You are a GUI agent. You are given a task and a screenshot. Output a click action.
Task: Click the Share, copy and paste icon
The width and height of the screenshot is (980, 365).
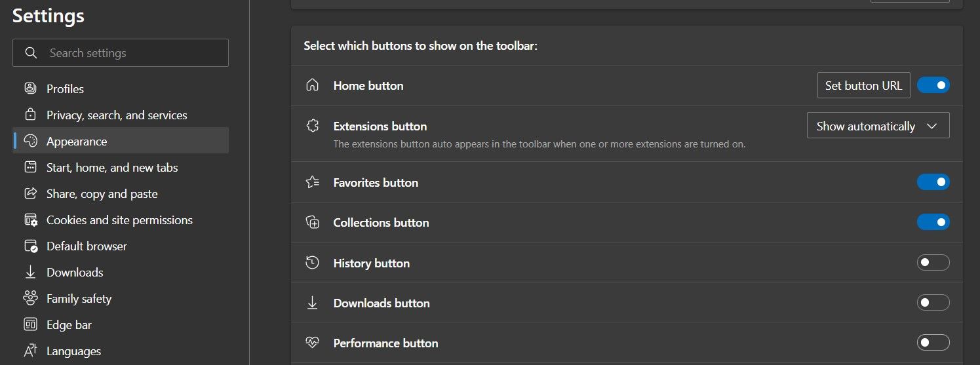click(x=30, y=193)
